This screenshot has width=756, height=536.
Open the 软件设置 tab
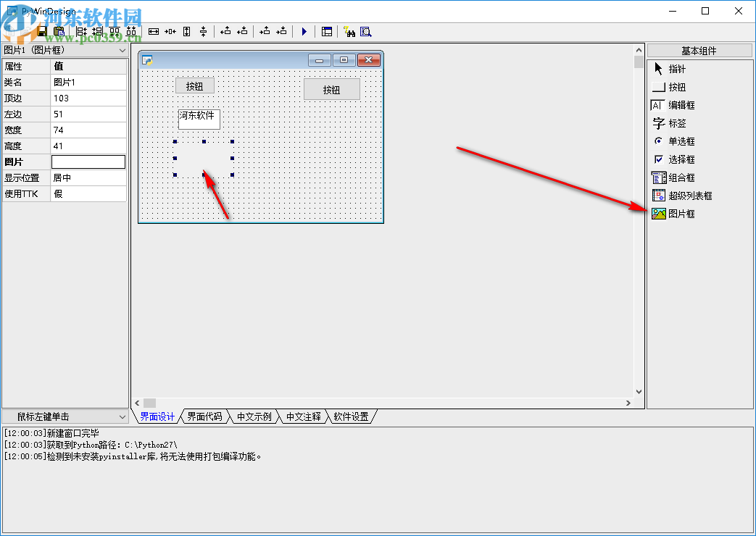351,416
